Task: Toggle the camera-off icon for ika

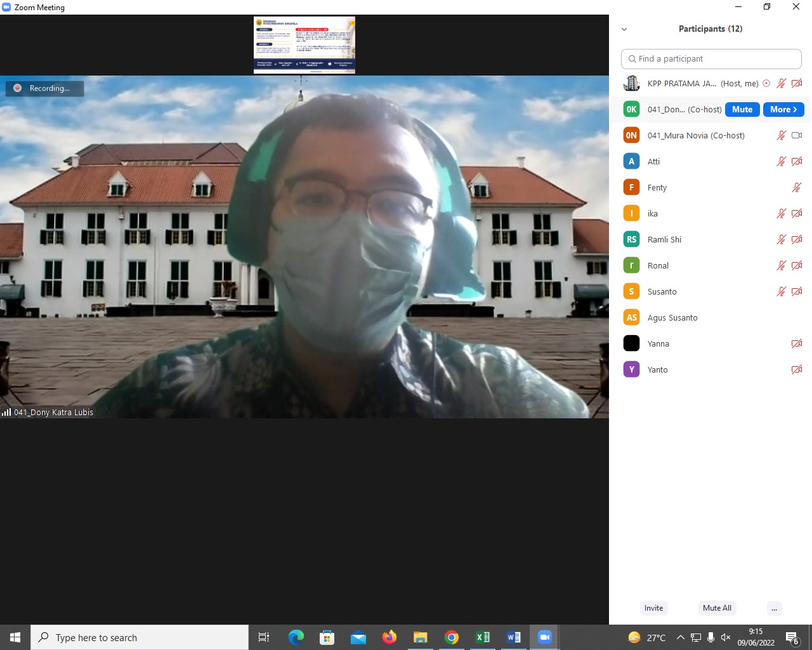Action: click(x=797, y=213)
